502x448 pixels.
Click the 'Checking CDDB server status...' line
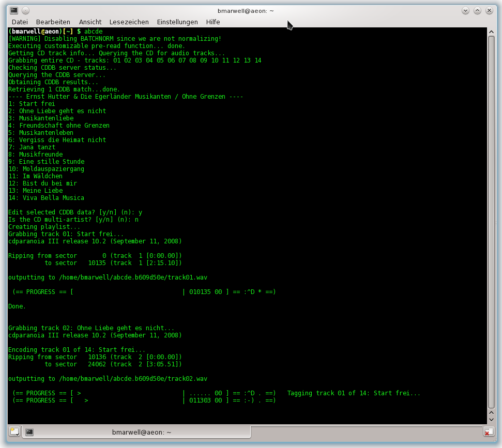[x=63, y=68]
